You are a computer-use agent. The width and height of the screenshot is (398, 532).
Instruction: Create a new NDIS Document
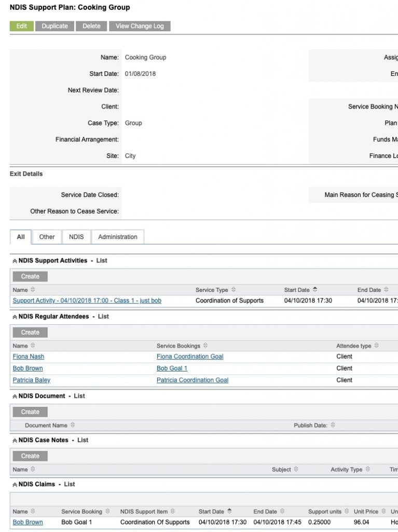tap(30, 412)
